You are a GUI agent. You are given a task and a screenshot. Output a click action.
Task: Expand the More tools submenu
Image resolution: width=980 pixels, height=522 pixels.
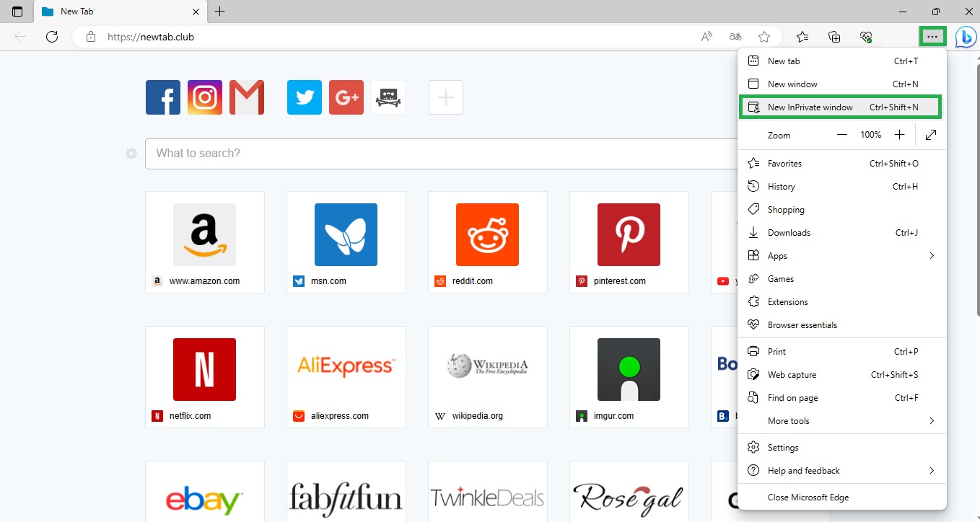pos(842,421)
